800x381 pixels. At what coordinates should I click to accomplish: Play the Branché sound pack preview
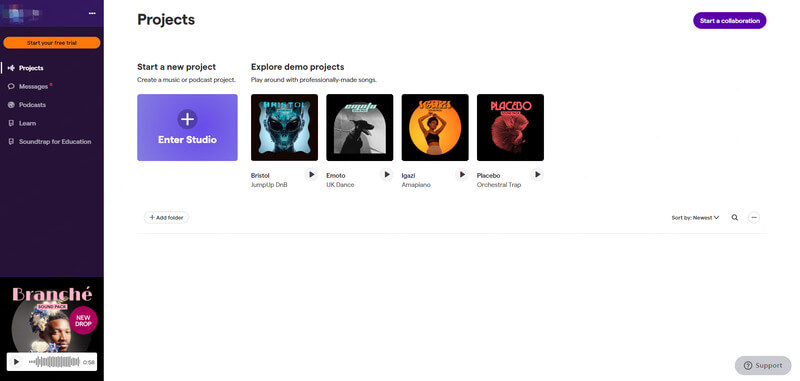[16, 362]
